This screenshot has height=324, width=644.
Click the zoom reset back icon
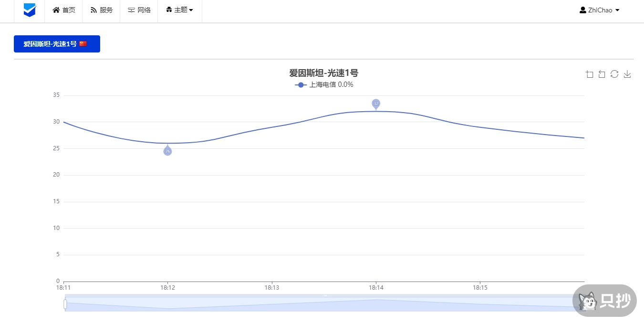[602, 74]
